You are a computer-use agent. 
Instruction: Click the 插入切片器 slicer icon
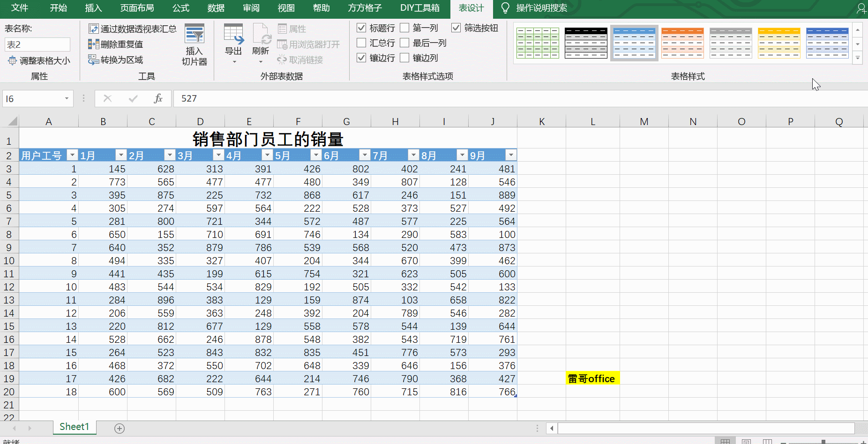[x=195, y=33]
